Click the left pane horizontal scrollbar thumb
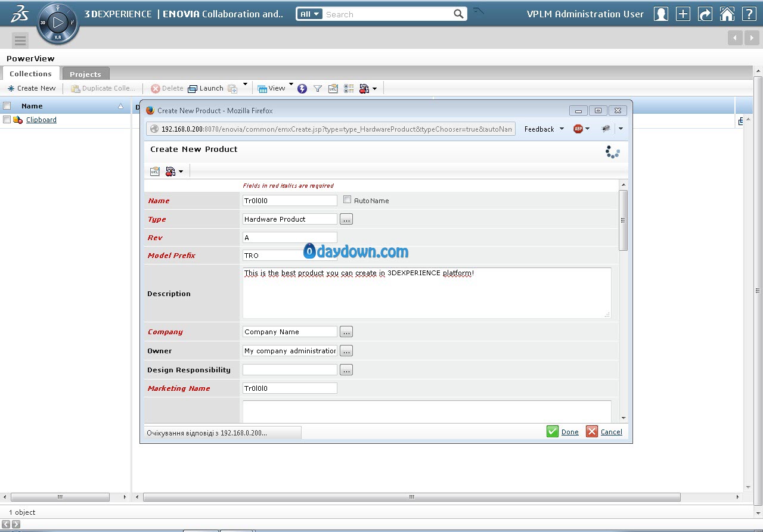Screen dimensions: 763x532 60,497
